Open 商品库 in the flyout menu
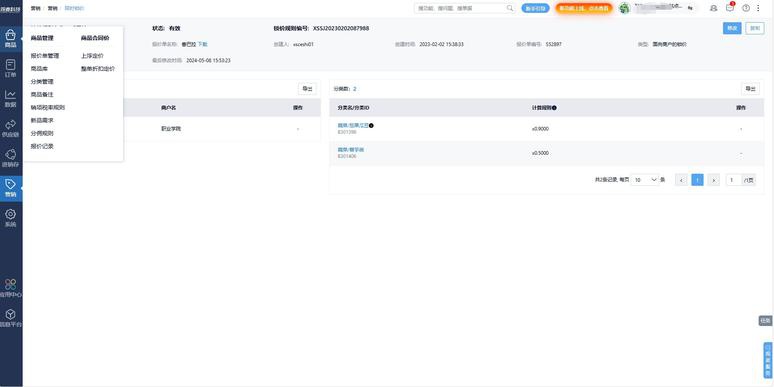Viewport: 774px width, 387px height. pyautogui.click(x=39, y=69)
